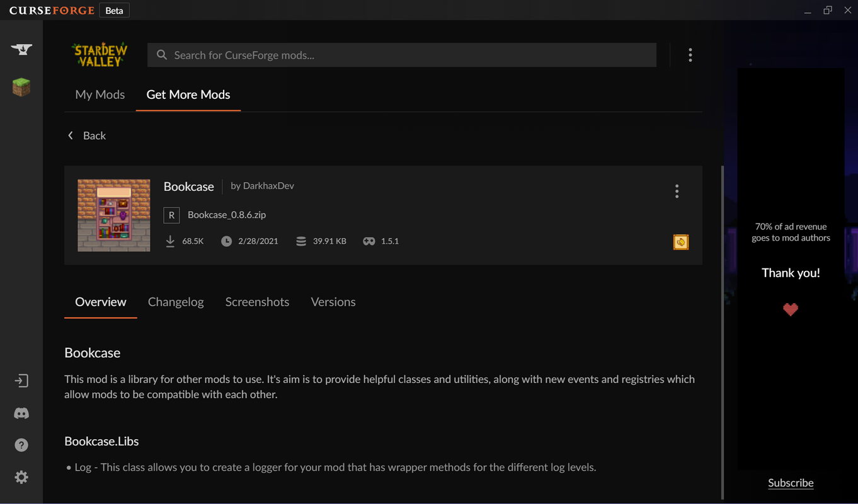Image resolution: width=858 pixels, height=504 pixels.
Task: Click the Bookcase.Libs heading
Action: click(101, 441)
